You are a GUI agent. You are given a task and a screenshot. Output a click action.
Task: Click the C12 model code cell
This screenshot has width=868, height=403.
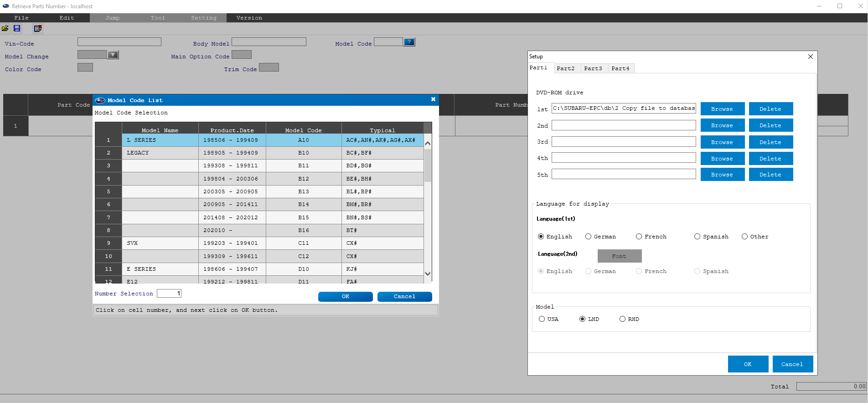tap(304, 256)
